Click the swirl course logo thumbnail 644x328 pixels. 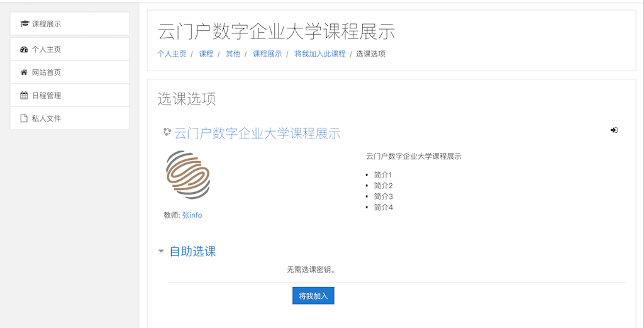187,175
